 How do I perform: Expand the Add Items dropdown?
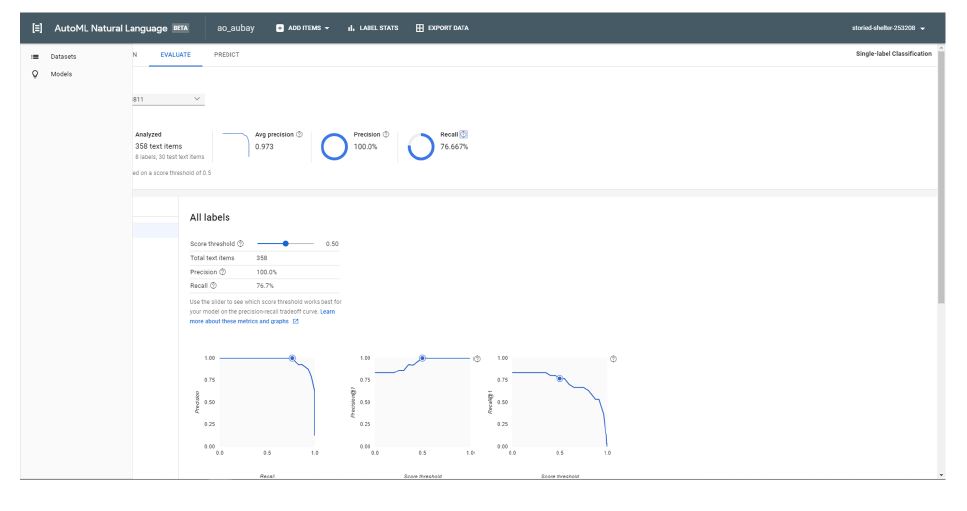pyautogui.click(x=302, y=28)
